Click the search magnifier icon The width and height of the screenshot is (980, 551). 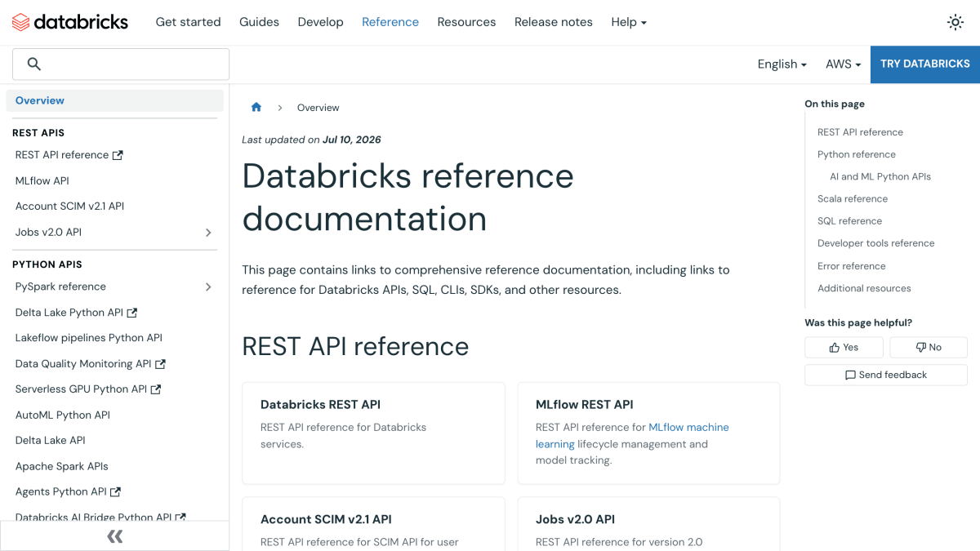[33, 64]
